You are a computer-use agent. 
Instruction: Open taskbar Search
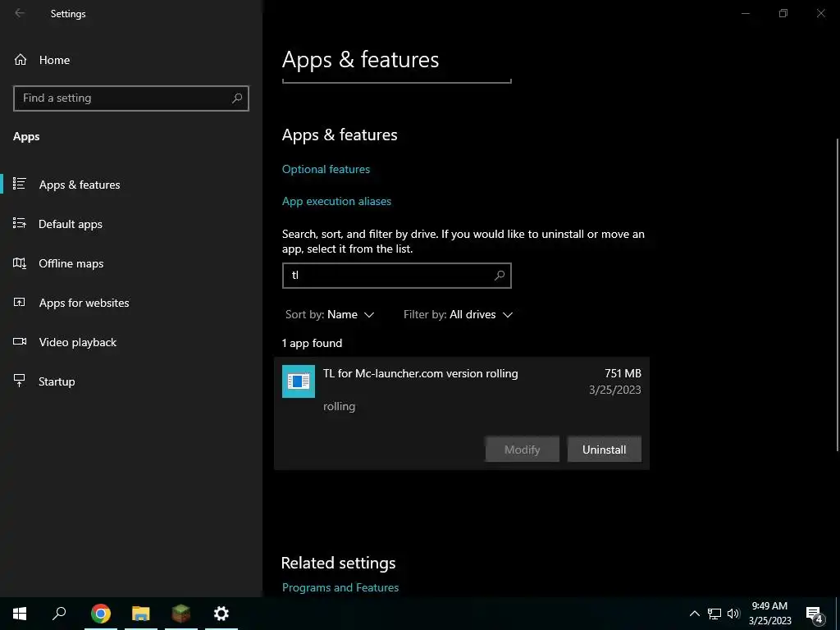pos(59,614)
